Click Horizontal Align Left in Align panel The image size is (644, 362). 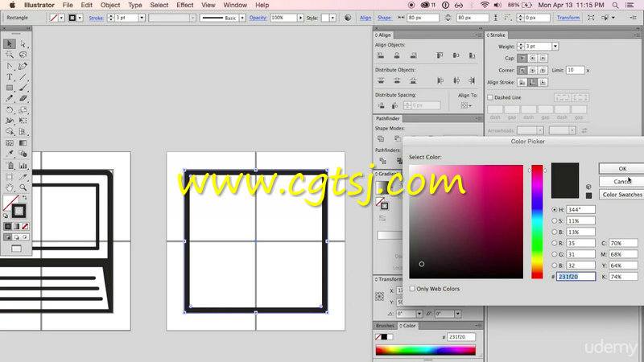pyautogui.click(x=381, y=56)
